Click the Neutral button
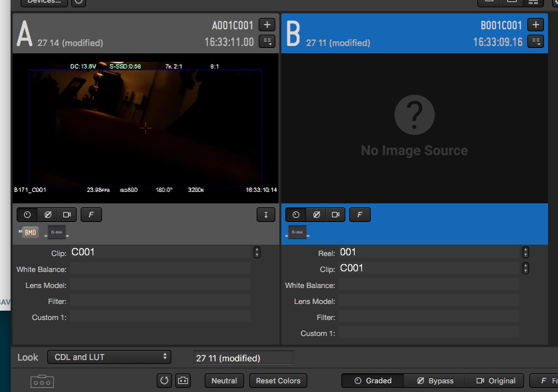The height and width of the screenshot is (392, 558). click(x=224, y=381)
